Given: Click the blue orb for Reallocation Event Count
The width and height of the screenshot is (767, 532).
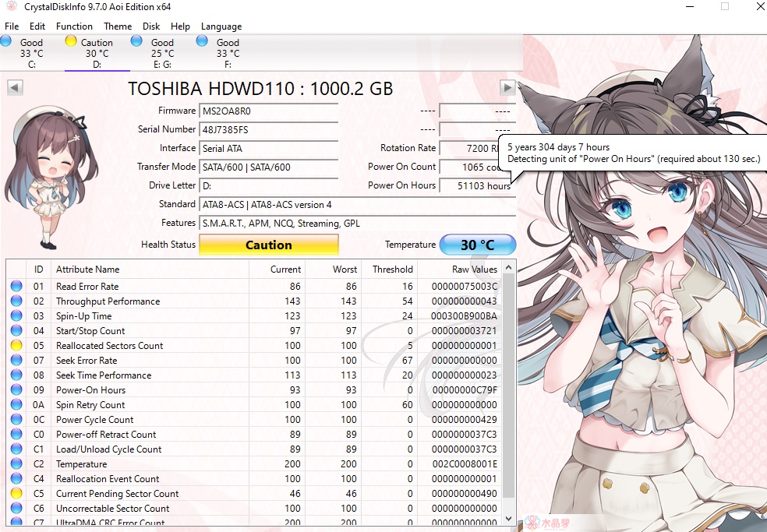Looking at the screenshot, I should coord(16,478).
